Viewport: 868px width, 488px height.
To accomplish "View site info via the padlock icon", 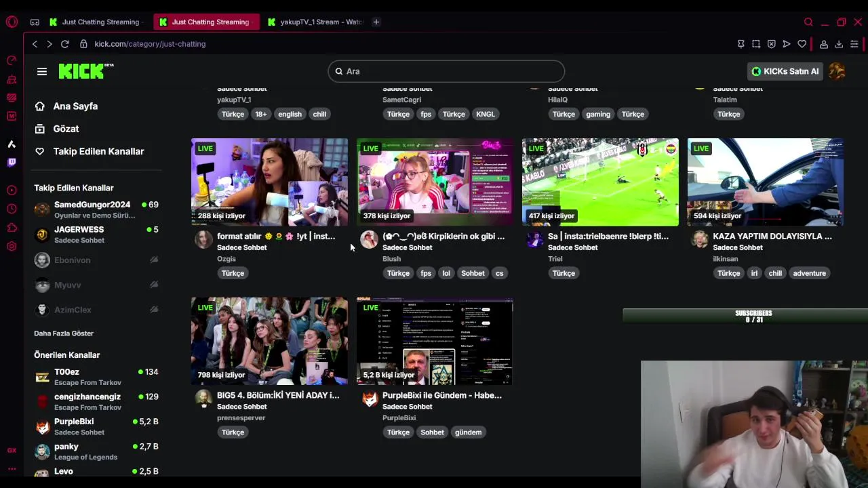I will [83, 44].
